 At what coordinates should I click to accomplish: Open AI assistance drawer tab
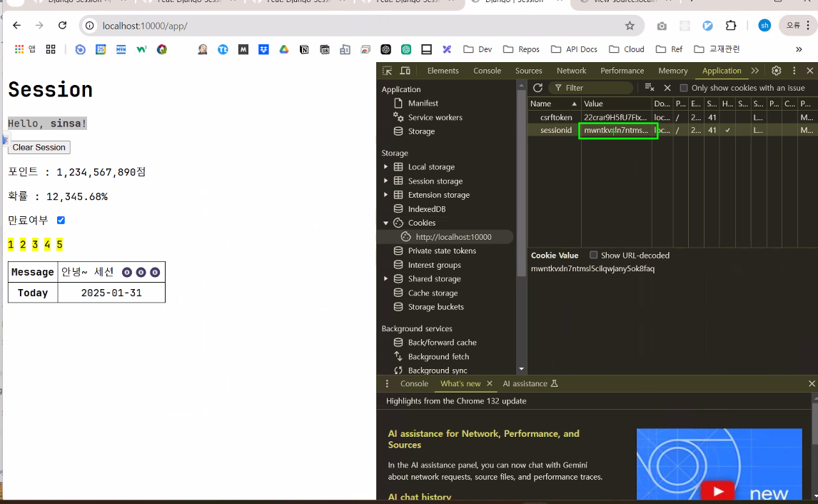530,383
